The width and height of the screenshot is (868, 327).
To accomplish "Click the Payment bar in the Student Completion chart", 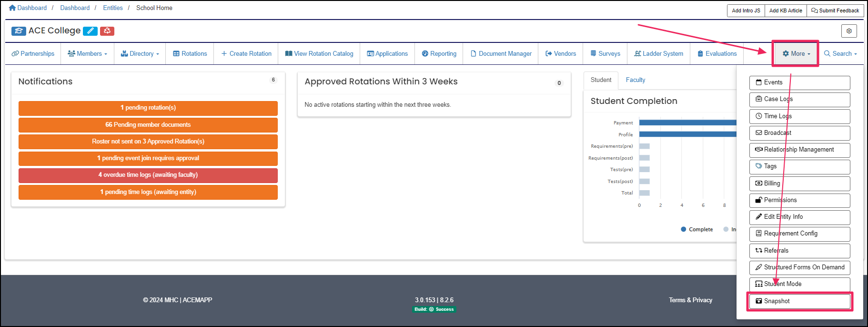I will point(687,123).
